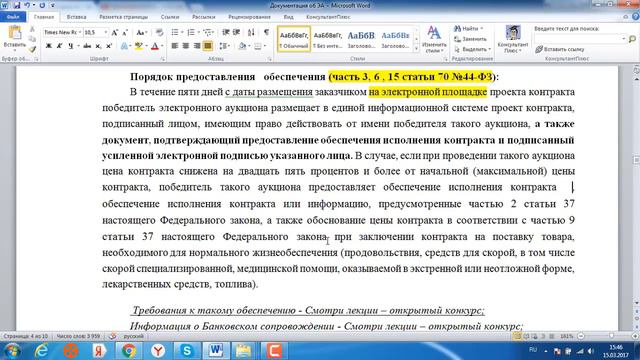Shrink font size icon
This screenshot has height=360, width=640.
(125, 32)
